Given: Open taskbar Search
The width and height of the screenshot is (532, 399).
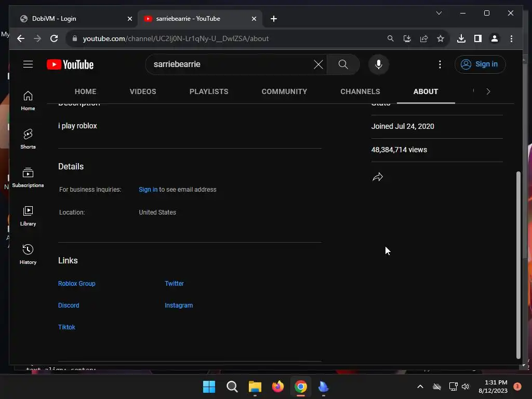Looking at the screenshot, I should 232,387.
